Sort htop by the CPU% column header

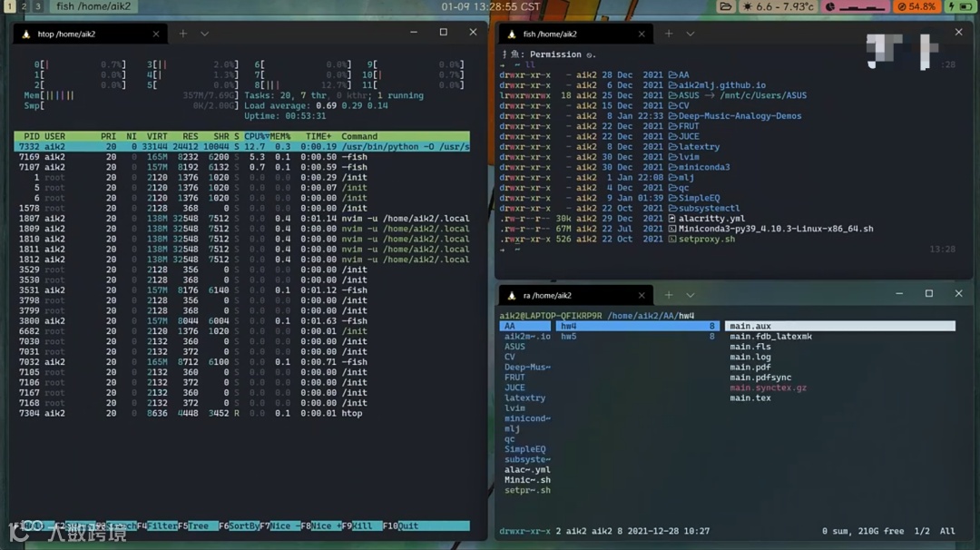pos(257,136)
